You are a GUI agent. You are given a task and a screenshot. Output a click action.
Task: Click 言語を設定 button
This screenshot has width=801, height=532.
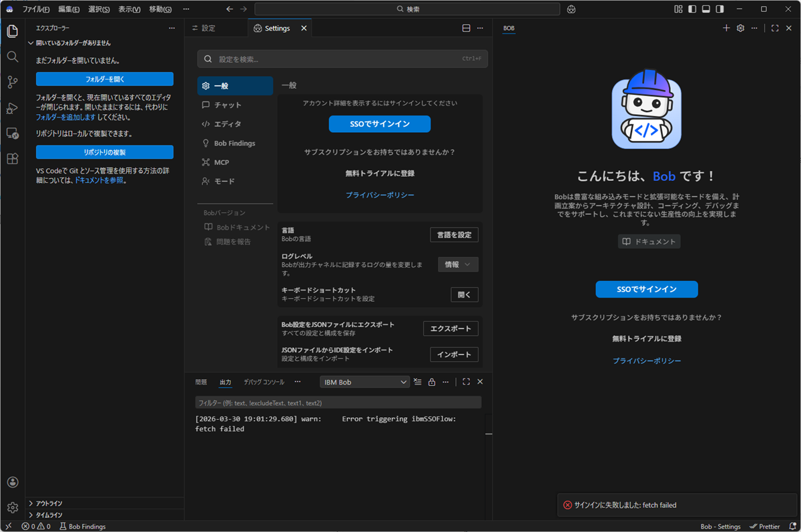(454, 234)
